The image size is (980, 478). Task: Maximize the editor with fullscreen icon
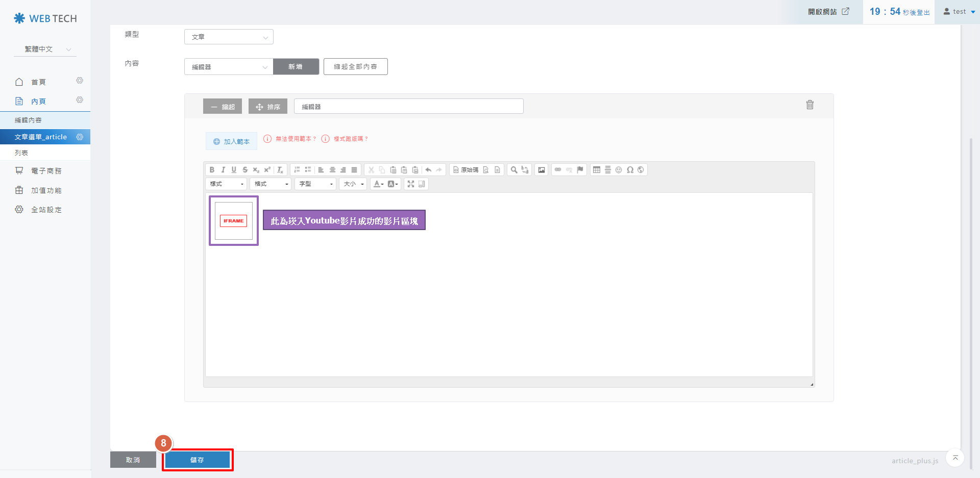(x=411, y=184)
